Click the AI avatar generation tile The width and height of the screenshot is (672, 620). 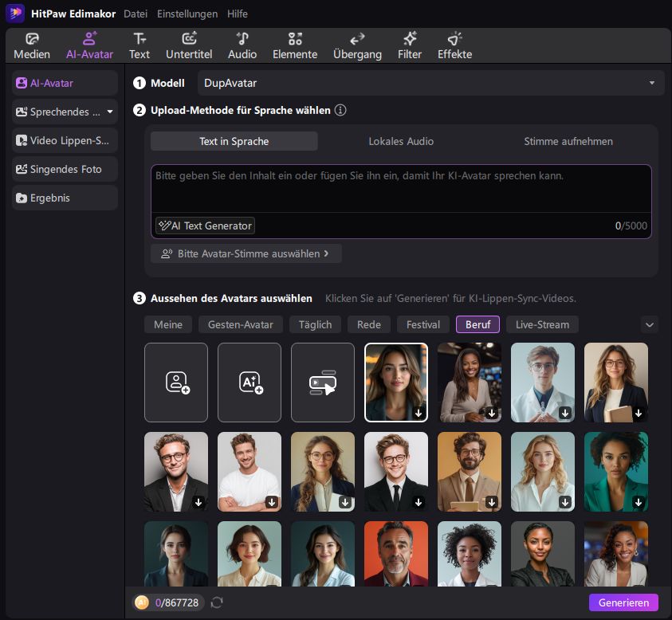coord(250,383)
